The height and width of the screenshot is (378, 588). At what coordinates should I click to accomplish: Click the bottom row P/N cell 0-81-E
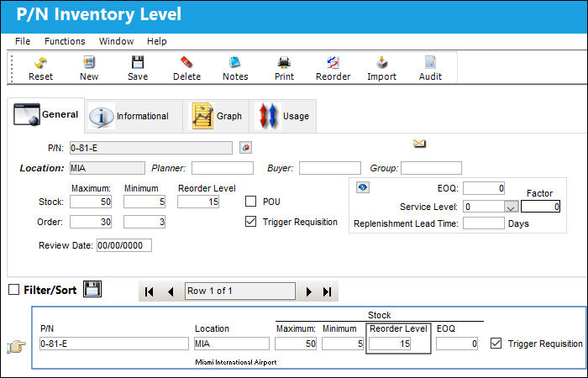coord(114,344)
